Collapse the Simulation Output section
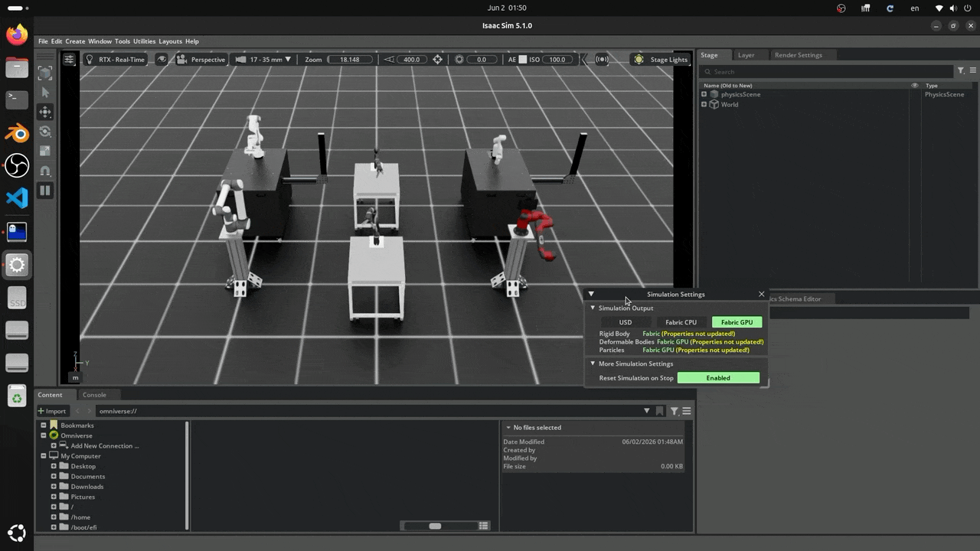The image size is (980, 551). [x=593, y=308]
